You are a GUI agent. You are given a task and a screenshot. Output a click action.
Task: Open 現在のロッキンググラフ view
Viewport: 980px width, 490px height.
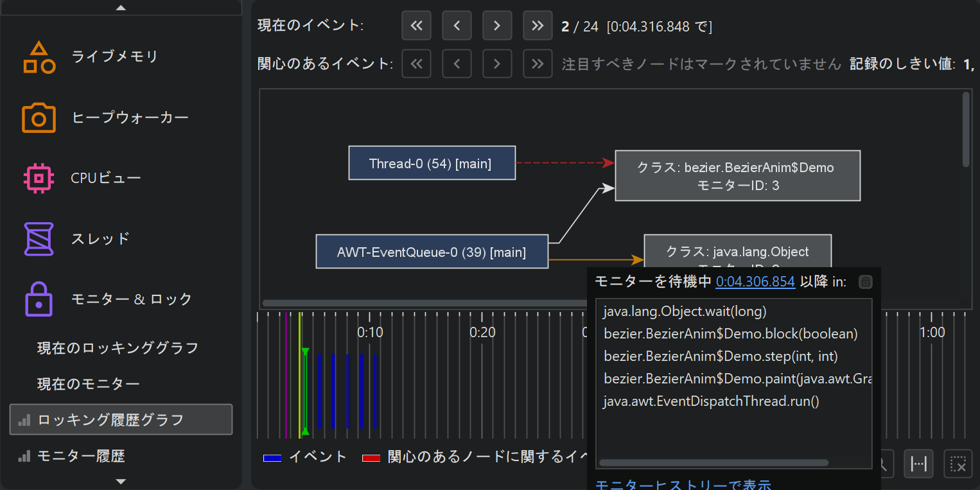[118, 348]
